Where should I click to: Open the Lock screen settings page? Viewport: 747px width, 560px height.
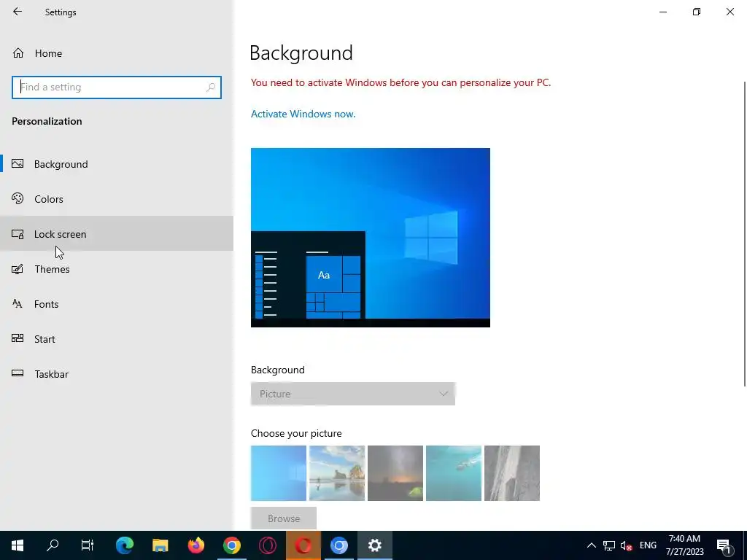[117, 234]
